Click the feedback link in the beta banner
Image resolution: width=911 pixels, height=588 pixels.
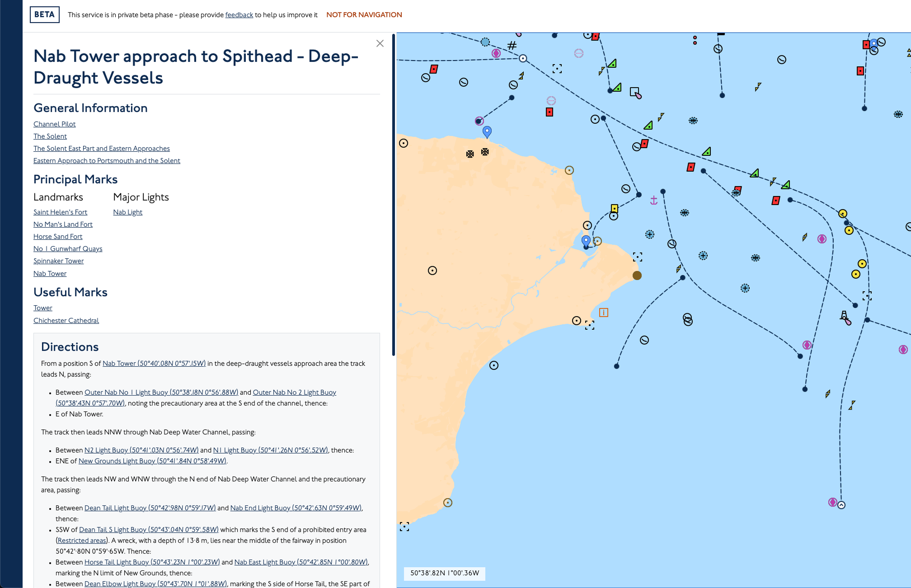tap(239, 15)
